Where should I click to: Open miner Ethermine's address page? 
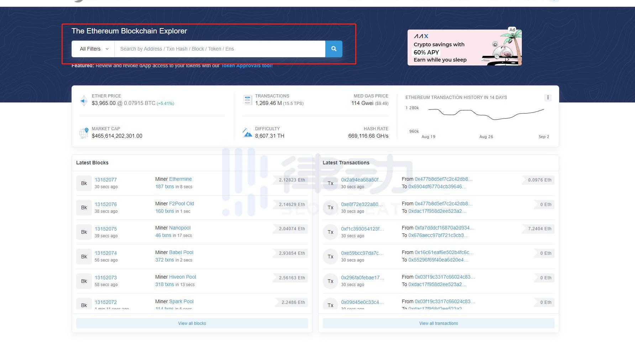(180, 179)
